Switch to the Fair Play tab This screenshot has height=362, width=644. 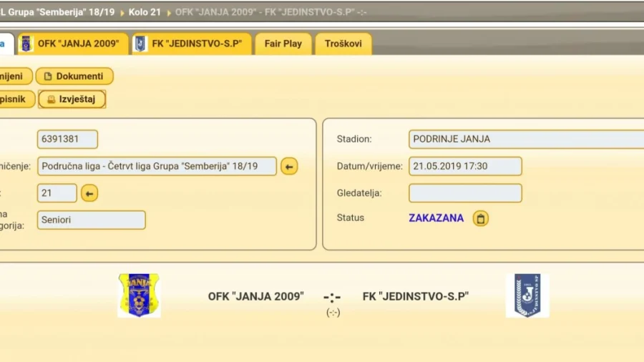click(x=283, y=44)
